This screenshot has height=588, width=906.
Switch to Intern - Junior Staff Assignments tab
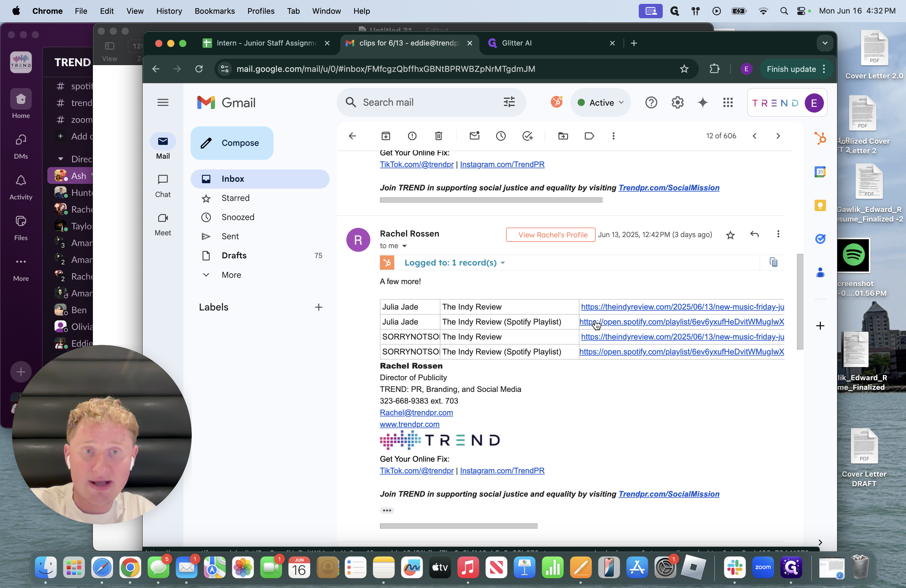pos(266,43)
